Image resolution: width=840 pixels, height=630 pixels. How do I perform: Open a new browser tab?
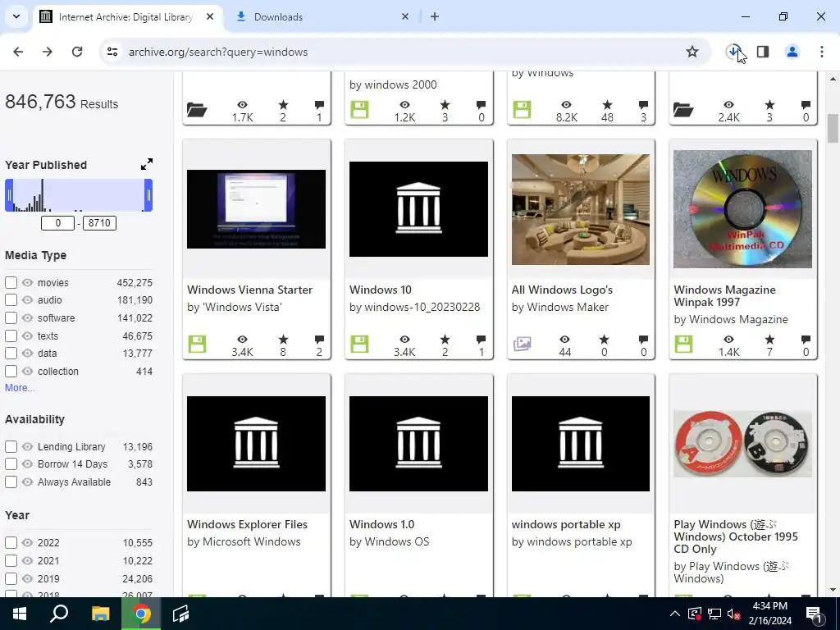435,16
